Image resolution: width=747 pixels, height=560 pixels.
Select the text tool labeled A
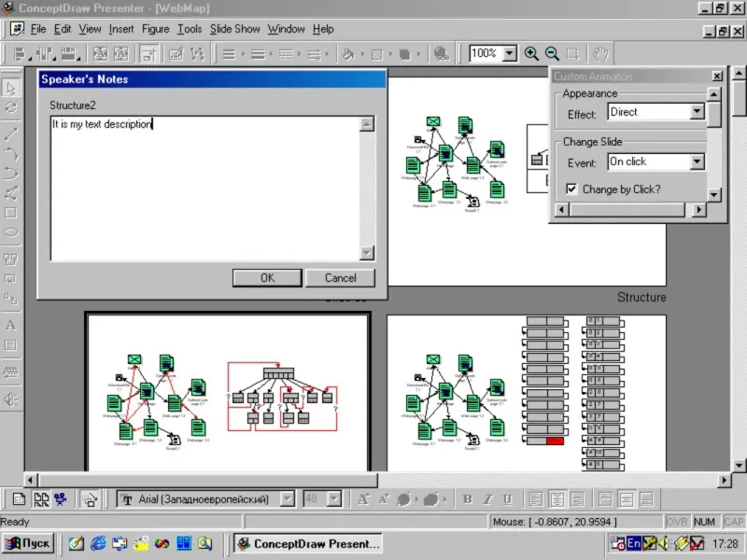click(11, 325)
